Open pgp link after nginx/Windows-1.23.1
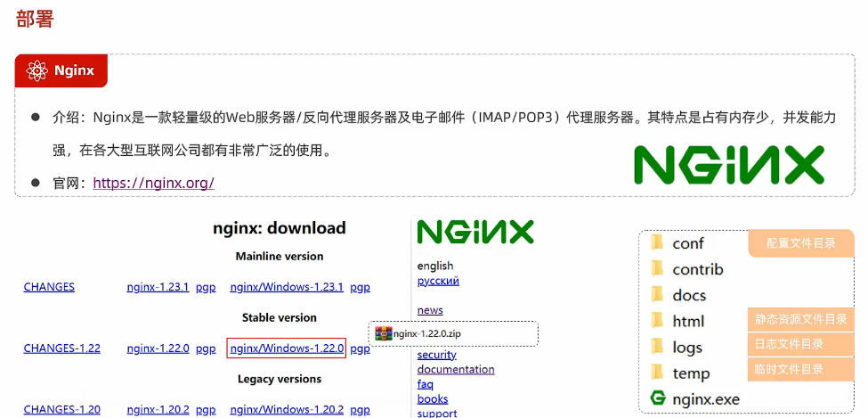Screen dimensions: 868x418 360,287
